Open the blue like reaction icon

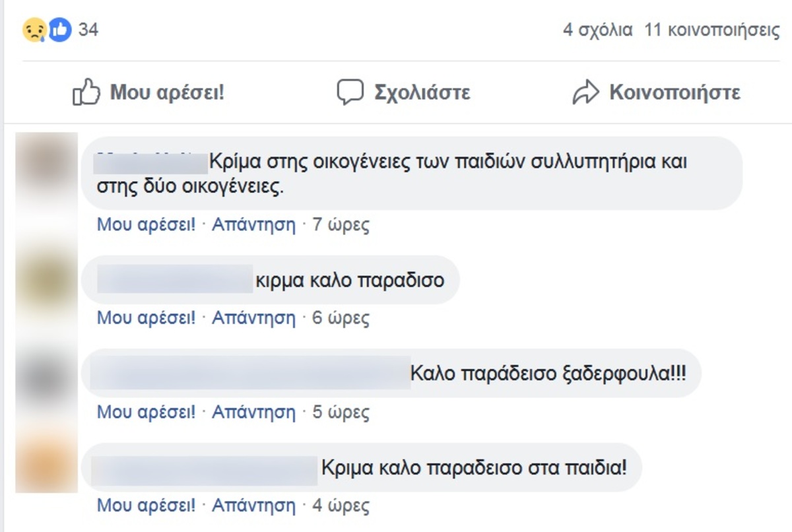(x=59, y=30)
